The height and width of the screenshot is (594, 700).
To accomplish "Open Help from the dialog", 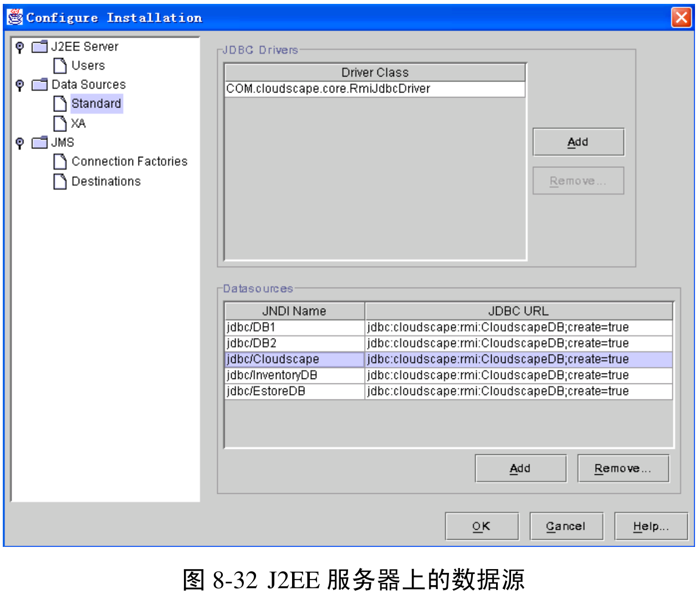I will click(651, 525).
